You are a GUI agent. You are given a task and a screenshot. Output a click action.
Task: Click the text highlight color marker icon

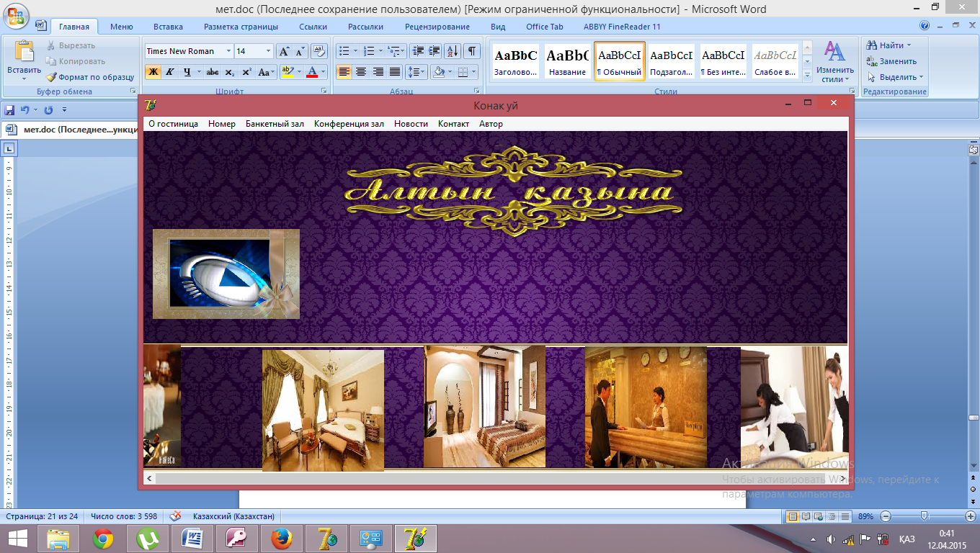tap(287, 72)
